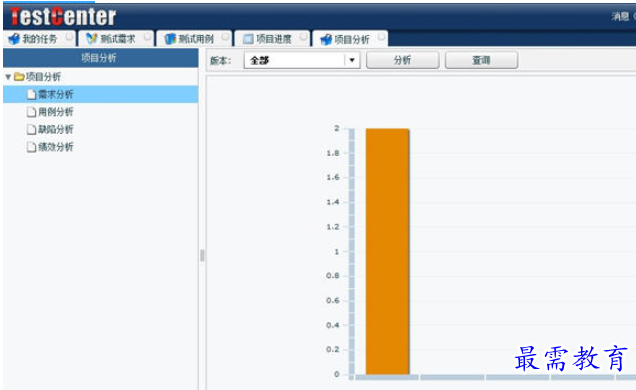Click the orange bar in the chart
This screenshot has width=636, height=390.
387,251
